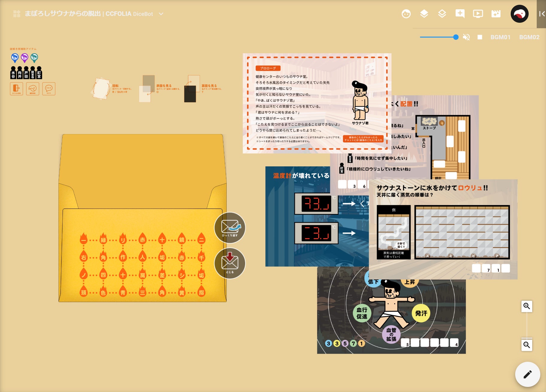Click the return-to-title door icon

pyautogui.click(x=16, y=89)
